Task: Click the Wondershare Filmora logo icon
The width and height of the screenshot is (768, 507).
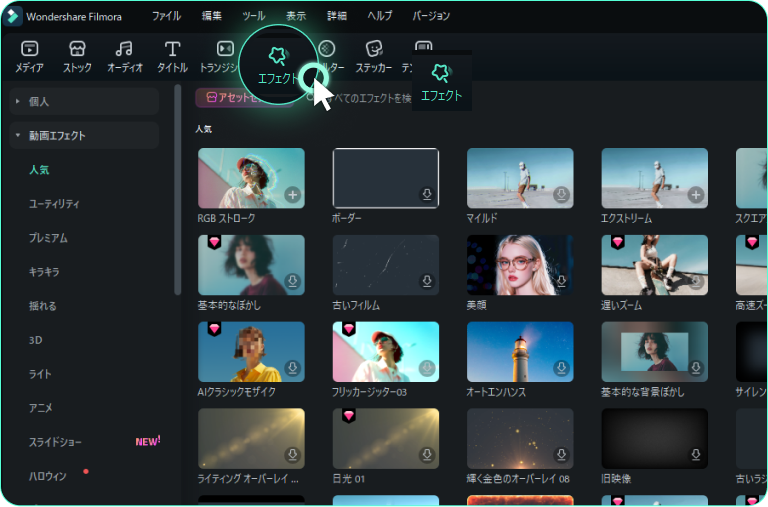Action: 13,16
